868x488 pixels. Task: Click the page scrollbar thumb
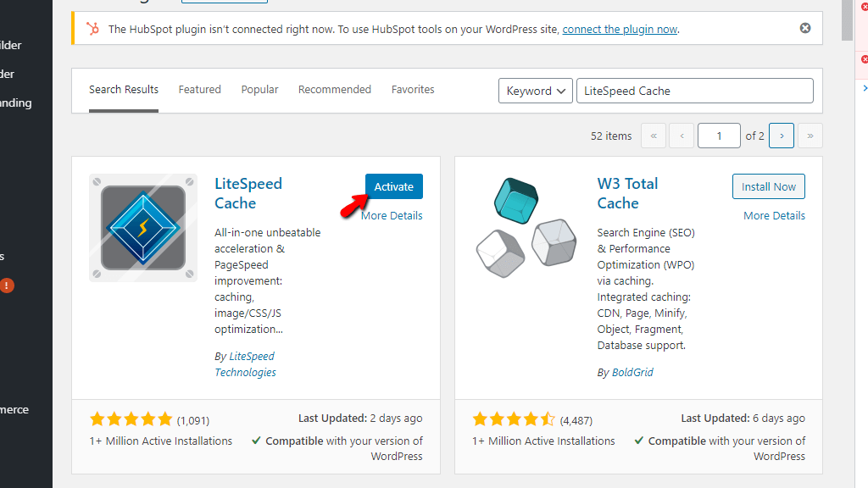click(x=847, y=20)
